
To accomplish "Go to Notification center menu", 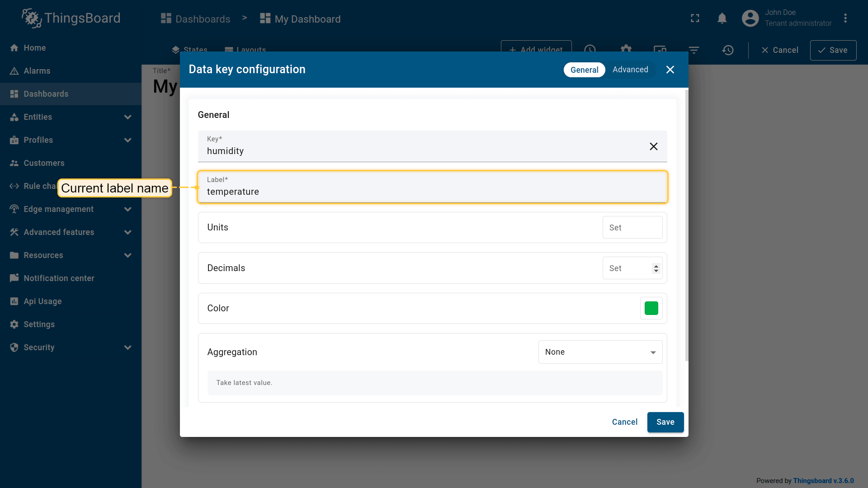I will click(59, 278).
